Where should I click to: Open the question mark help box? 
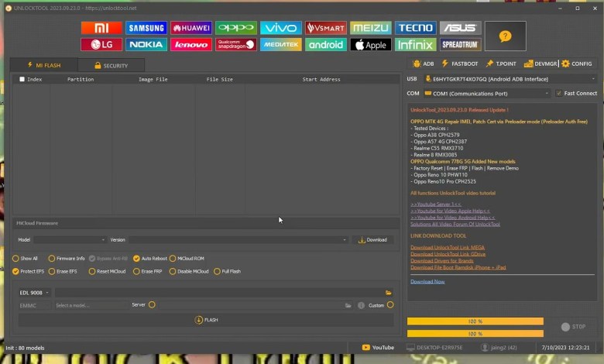505,36
